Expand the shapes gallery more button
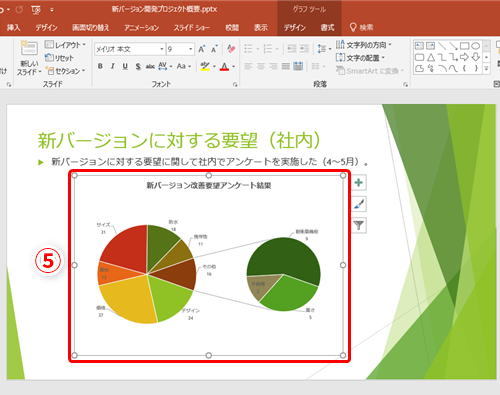500x395 pixels. 486,68
